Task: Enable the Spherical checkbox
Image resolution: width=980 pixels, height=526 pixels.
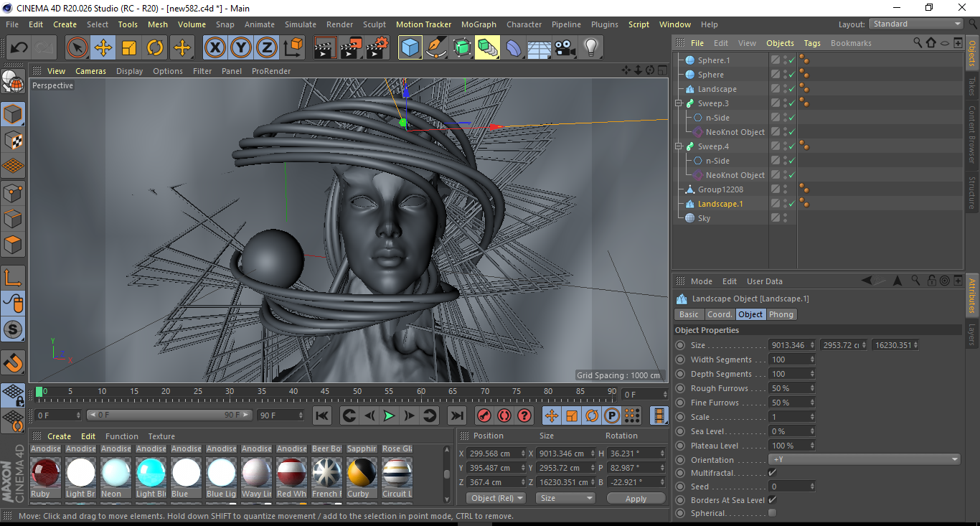Action: (x=772, y=513)
